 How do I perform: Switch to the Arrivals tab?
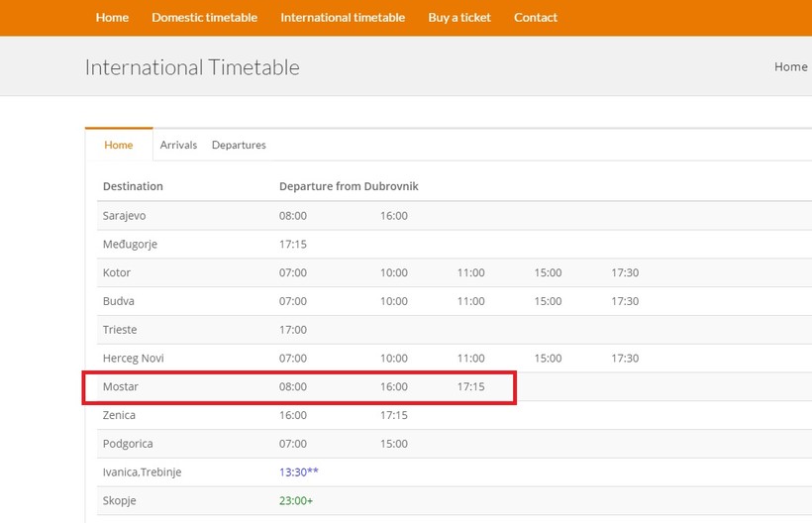pyautogui.click(x=178, y=145)
